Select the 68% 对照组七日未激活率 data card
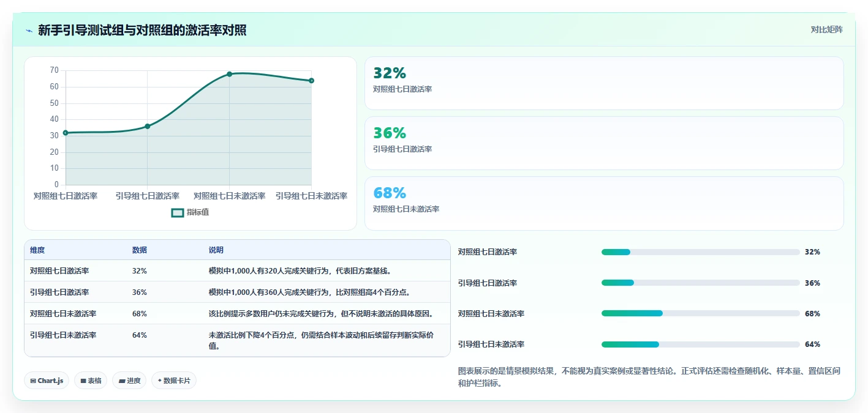This screenshot has height=413, width=868. (604, 203)
